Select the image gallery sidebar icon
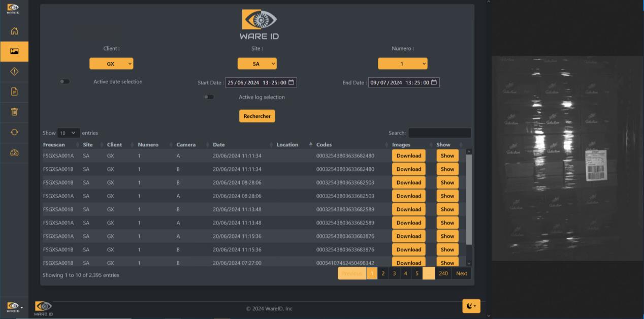The height and width of the screenshot is (319, 644). coord(14,51)
